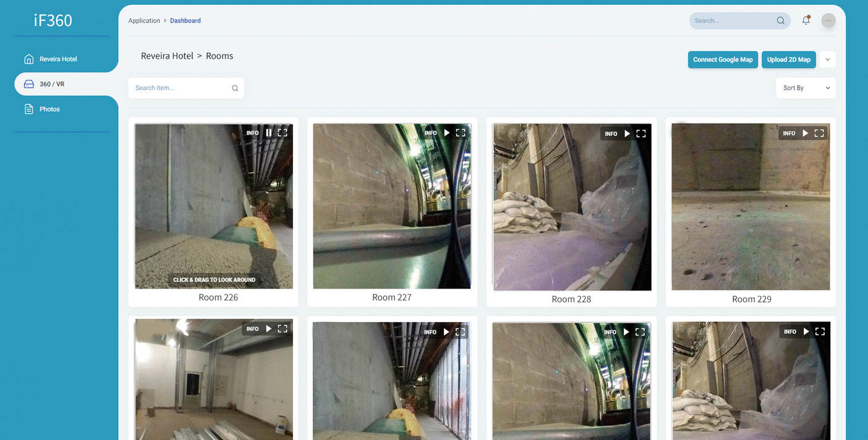Pause the Room 226 panorama playback
Viewport: 868px width, 440px height.
(x=269, y=133)
